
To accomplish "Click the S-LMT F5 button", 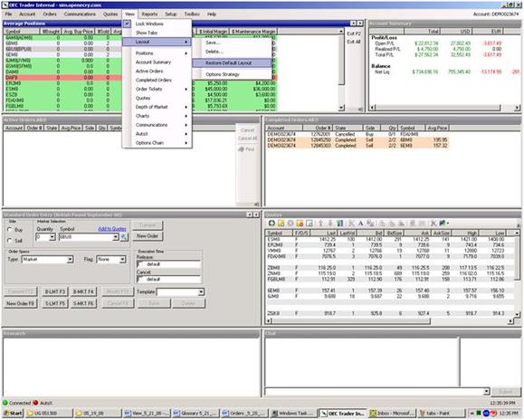I will pos(55,303).
